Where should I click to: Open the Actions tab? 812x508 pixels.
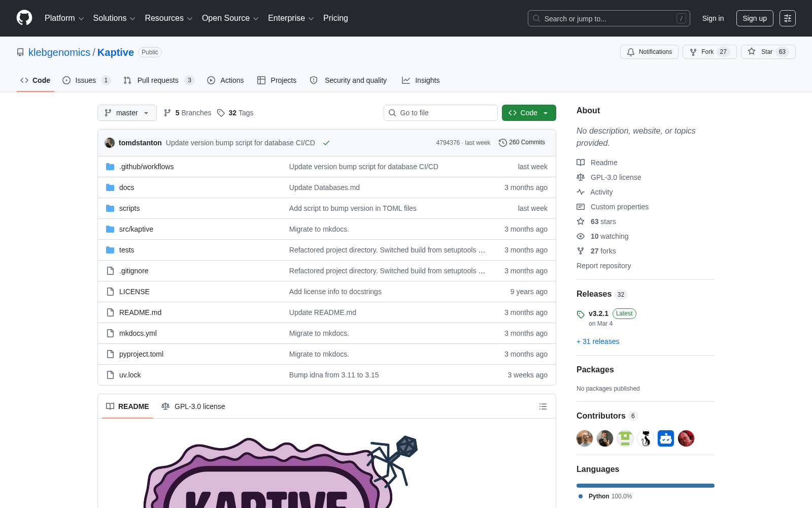pyautogui.click(x=225, y=80)
